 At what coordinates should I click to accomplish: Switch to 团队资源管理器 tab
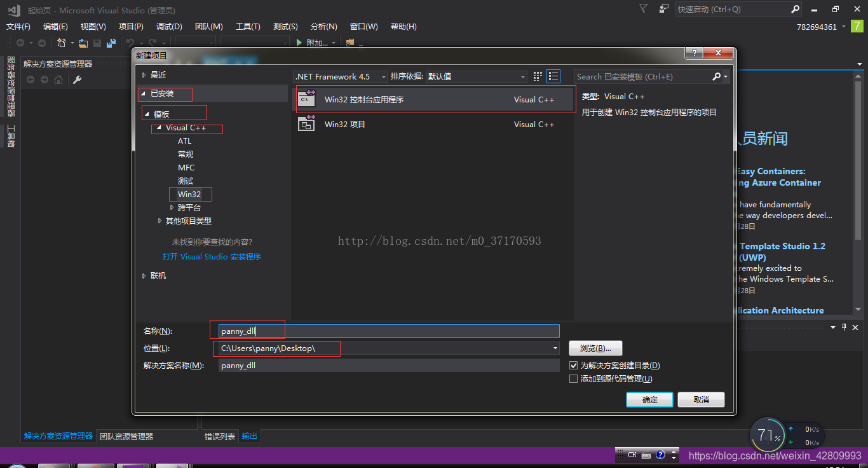(126, 436)
